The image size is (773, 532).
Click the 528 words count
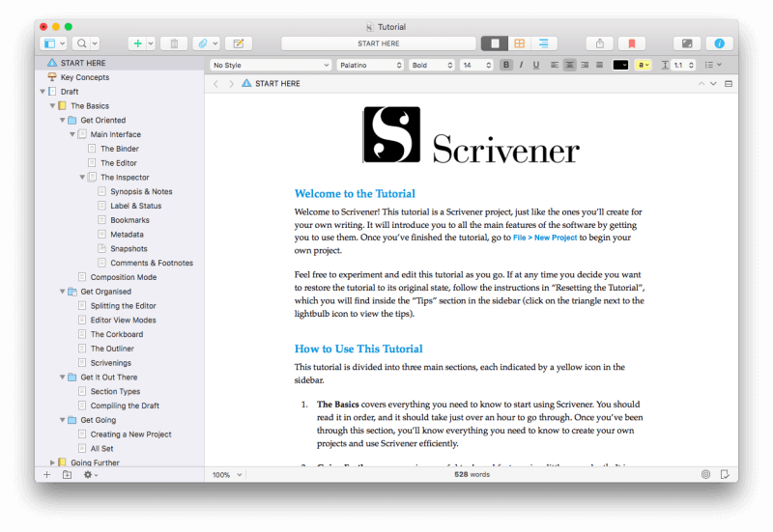coord(472,474)
